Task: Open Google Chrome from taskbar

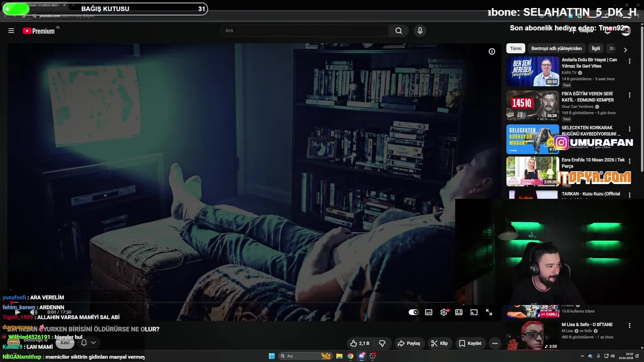Action: 351,356
